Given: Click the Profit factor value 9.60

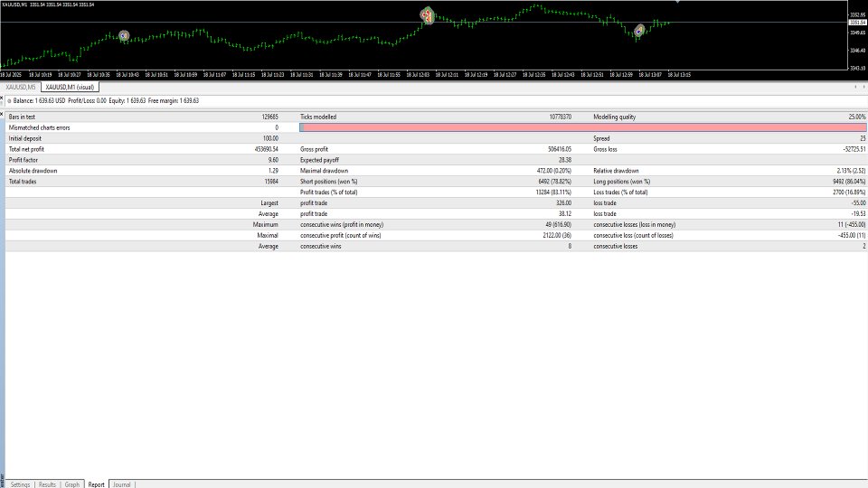Looking at the screenshot, I should click(x=272, y=160).
